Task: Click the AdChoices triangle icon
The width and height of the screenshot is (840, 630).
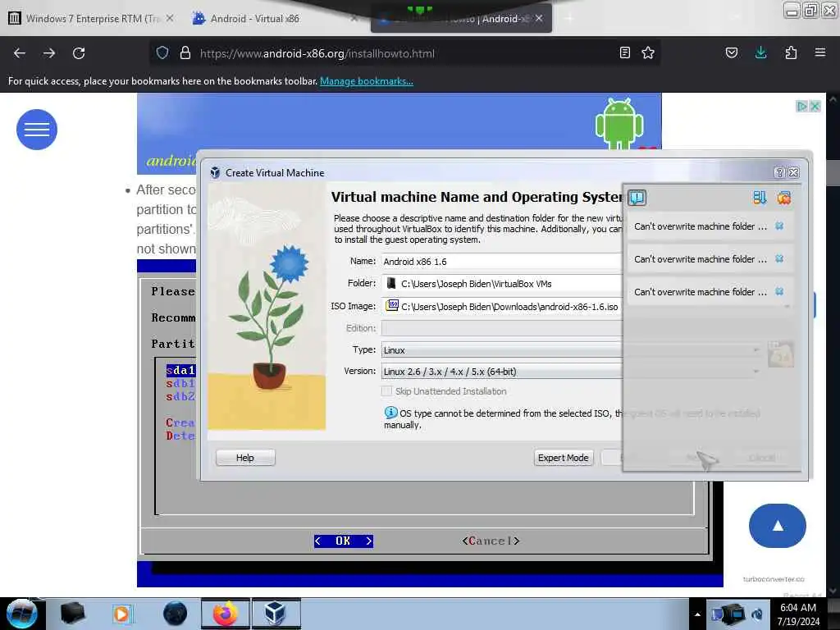Action: [802, 106]
